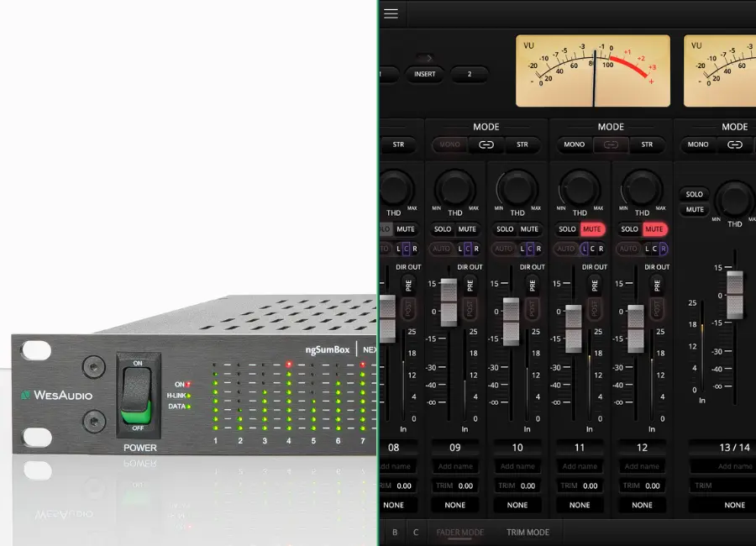
Task: Solo channel 13/14
Action: (693, 194)
